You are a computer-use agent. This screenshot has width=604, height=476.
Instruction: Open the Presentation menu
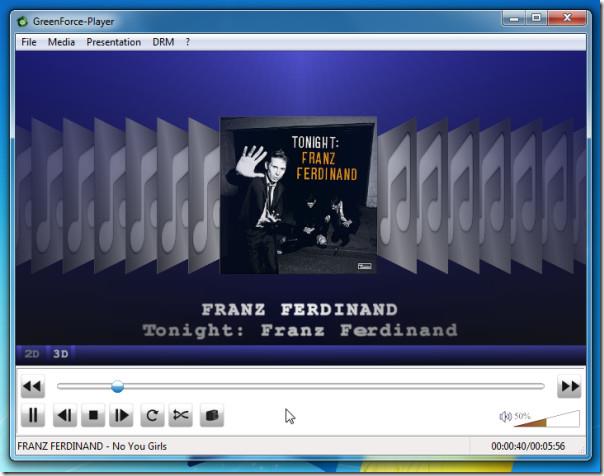tap(114, 42)
